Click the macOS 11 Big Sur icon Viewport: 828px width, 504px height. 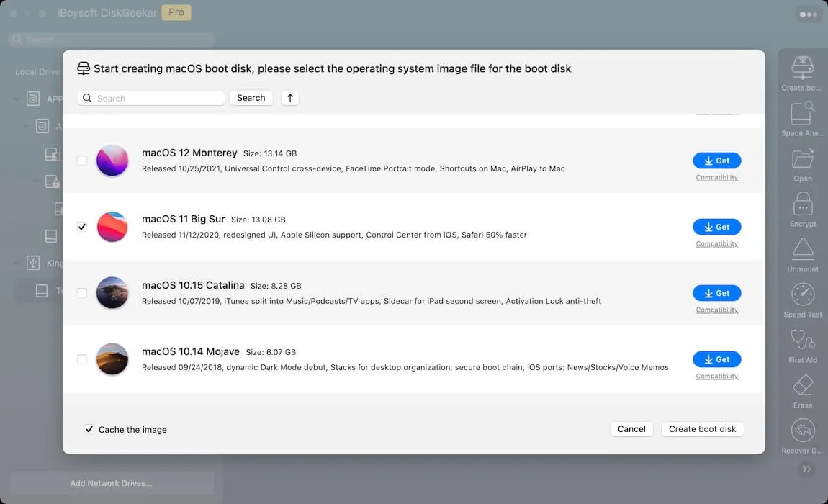pyautogui.click(x=112, y=227)
